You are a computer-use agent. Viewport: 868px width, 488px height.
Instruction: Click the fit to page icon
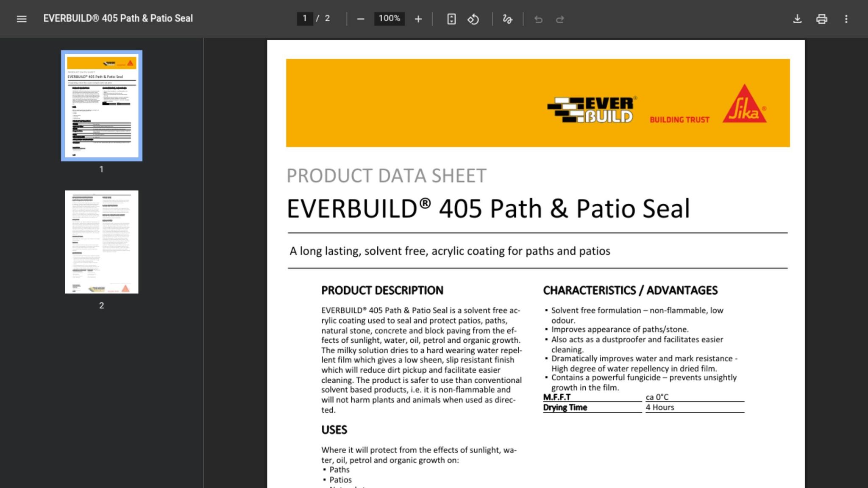coord(451,19)
